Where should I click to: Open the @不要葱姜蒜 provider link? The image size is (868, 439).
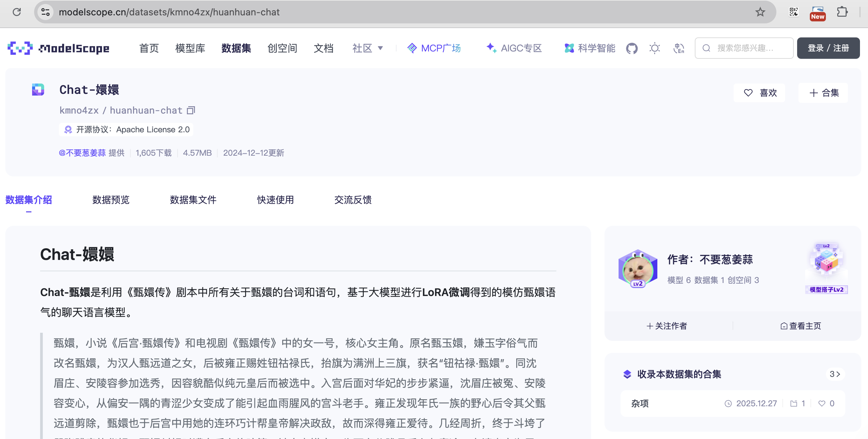82,153
